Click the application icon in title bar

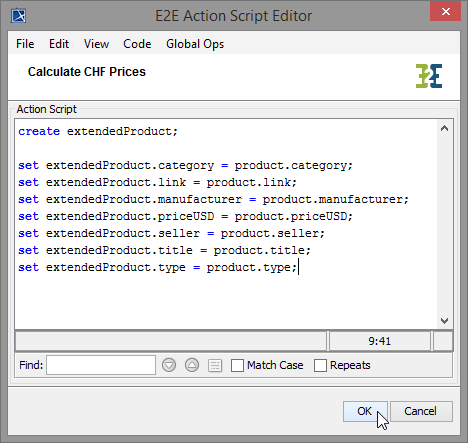pos(19,16)
